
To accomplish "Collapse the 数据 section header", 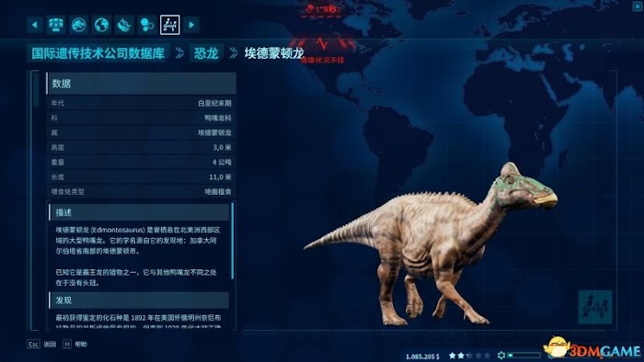I will (142, 84).
